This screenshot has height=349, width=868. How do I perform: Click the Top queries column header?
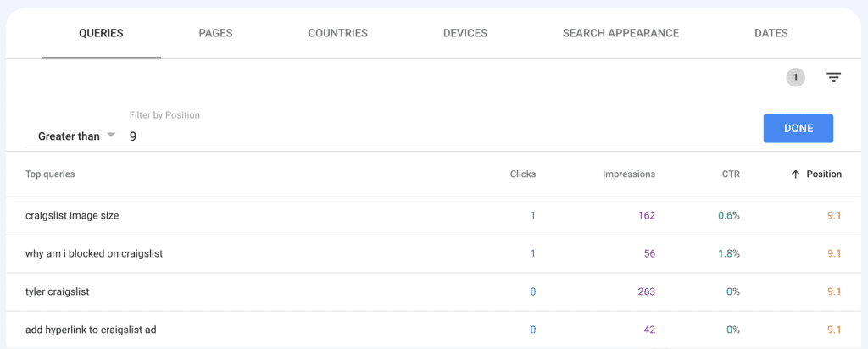point(50,174)
